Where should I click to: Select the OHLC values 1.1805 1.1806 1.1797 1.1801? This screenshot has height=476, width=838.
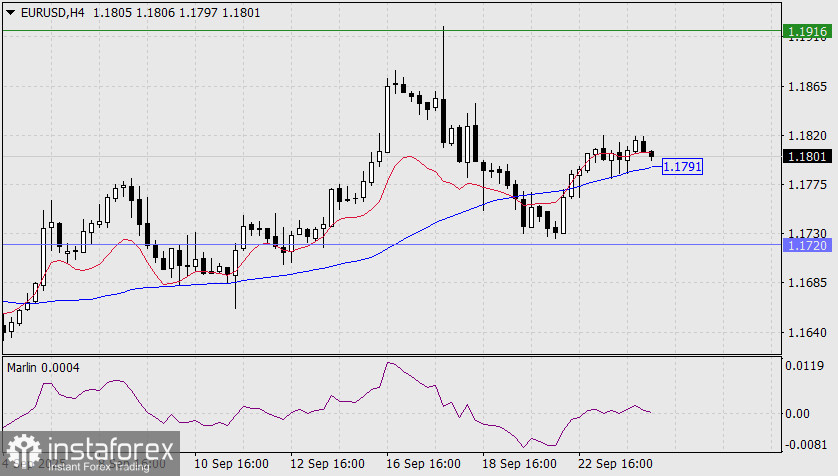[x=177, y=12]
